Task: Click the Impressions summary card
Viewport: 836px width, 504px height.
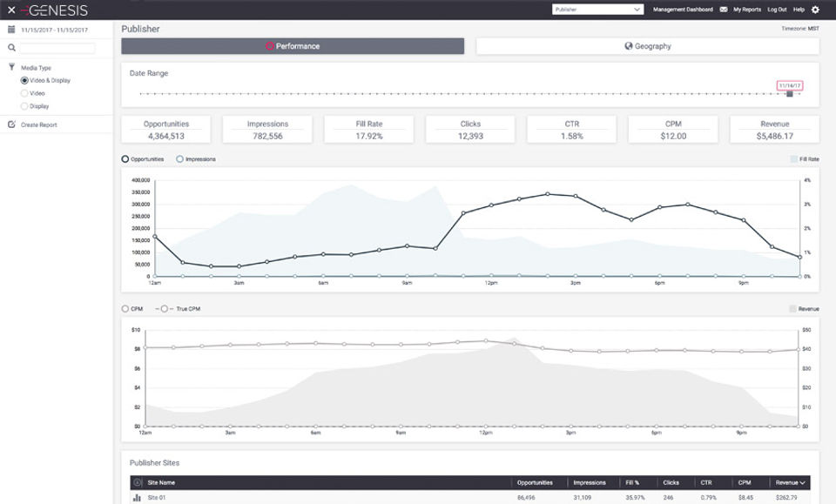Action: [267, 130]
